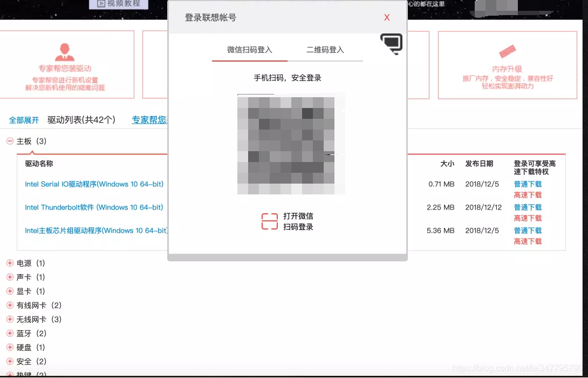Click the 0.71 MB size value
This screenshot has height=378, width=588.
(x=441, y=184)
